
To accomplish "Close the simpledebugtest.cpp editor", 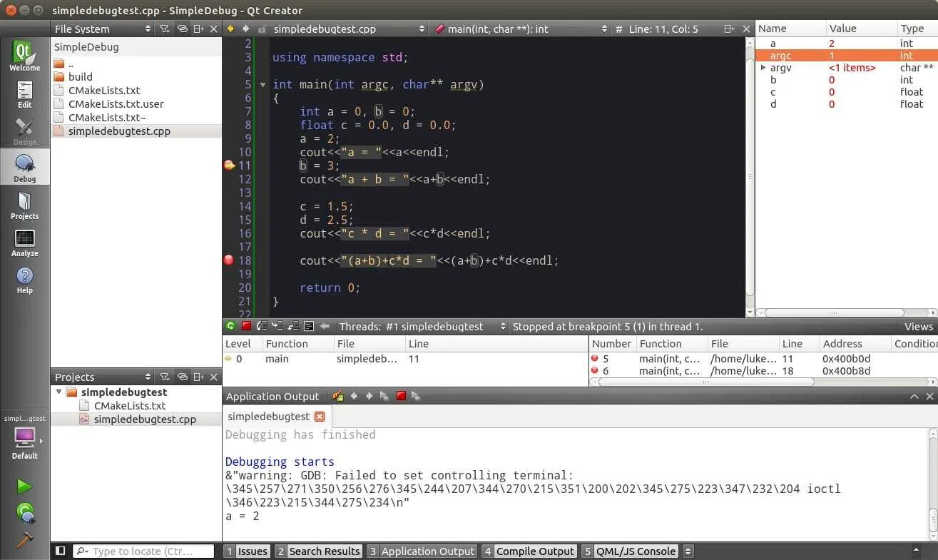I will tap(745, 29).
